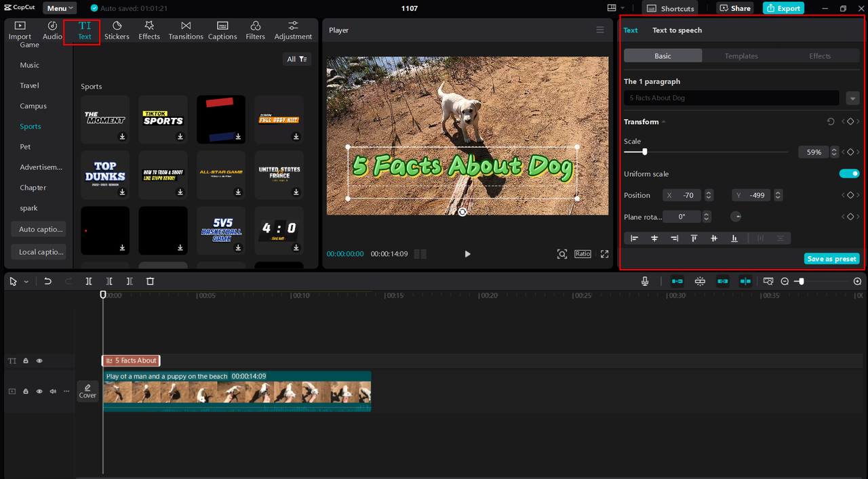Image resolution: width=868 pixels, height=479 pixels.
Task: Select the puppy beach video clip
Action: 237,391
